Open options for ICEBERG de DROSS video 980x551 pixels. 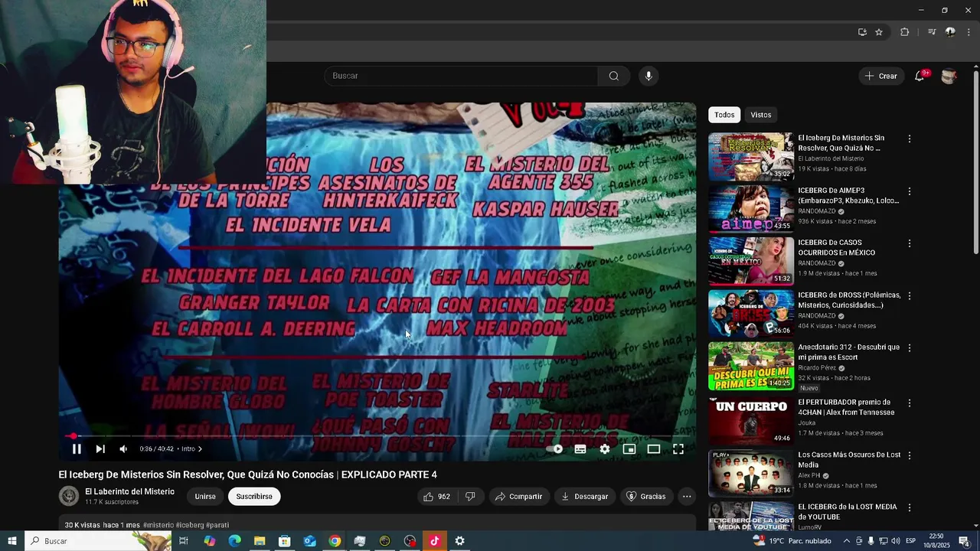click(x=910, y=295)
